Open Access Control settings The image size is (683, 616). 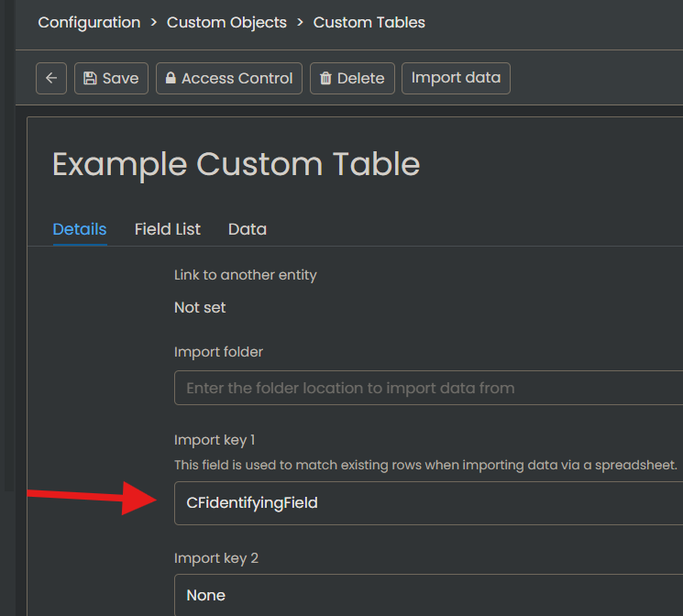[x=228, y=79]
